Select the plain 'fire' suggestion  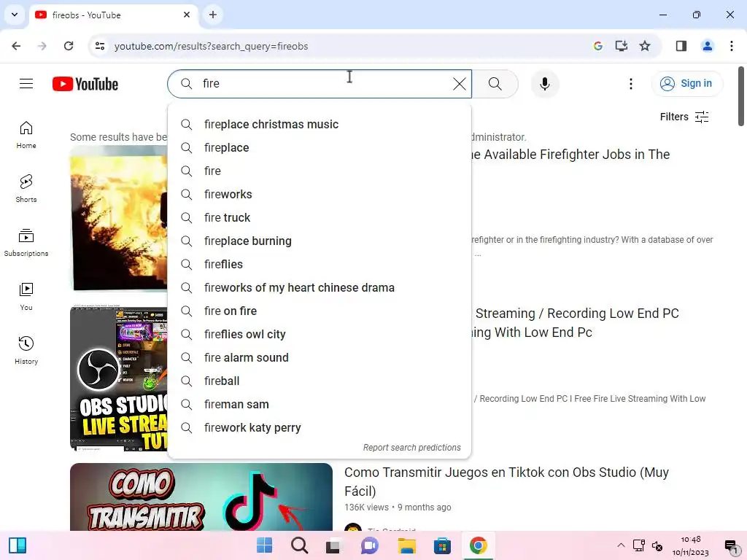[320, 171]
